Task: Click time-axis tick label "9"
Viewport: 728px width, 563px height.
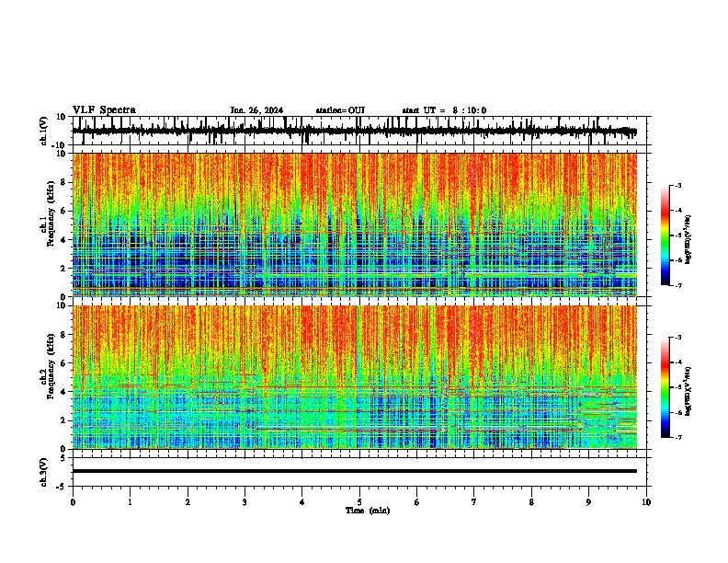Action: point(588,502)
